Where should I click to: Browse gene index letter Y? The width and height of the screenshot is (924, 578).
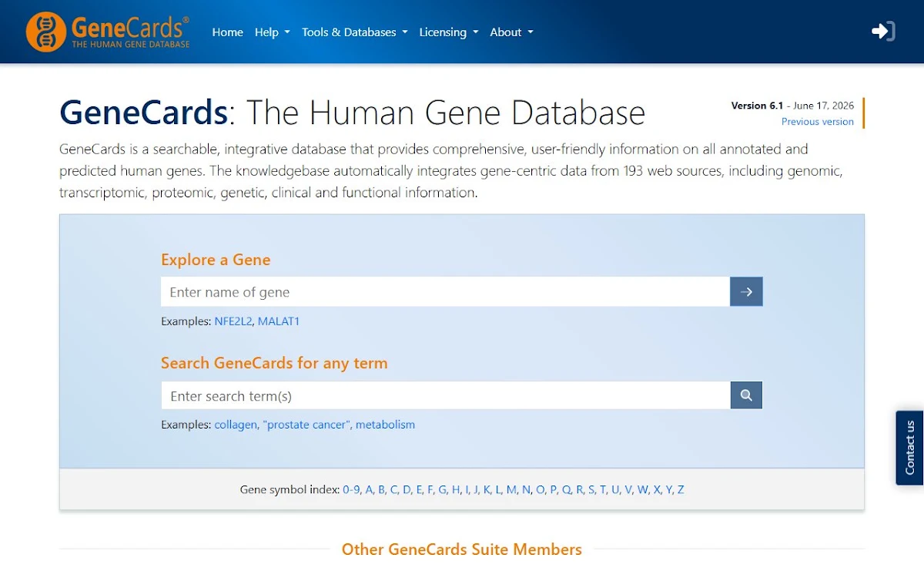click(669, 489)
